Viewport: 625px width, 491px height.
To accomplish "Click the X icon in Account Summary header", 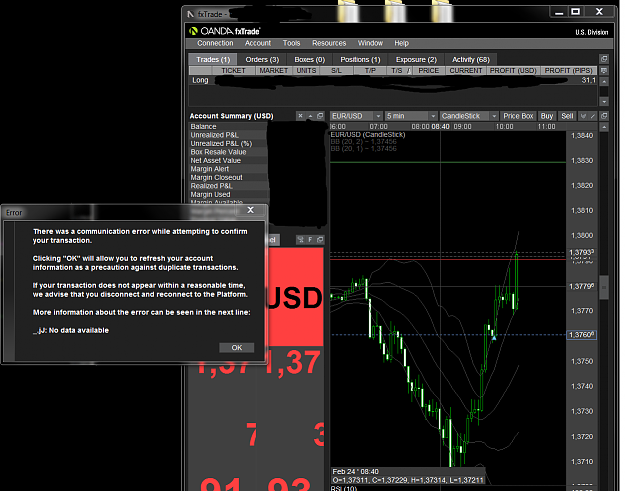I will point(301,116).
